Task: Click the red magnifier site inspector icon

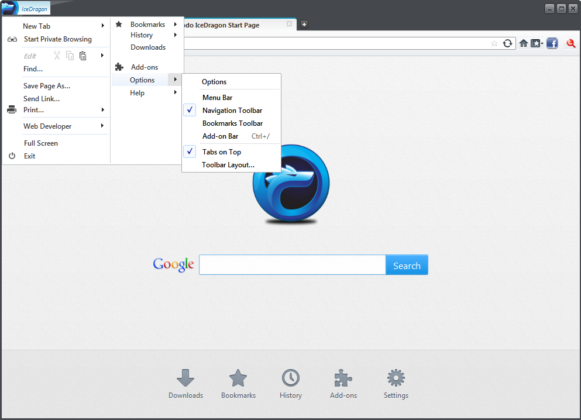Action: 571,43
